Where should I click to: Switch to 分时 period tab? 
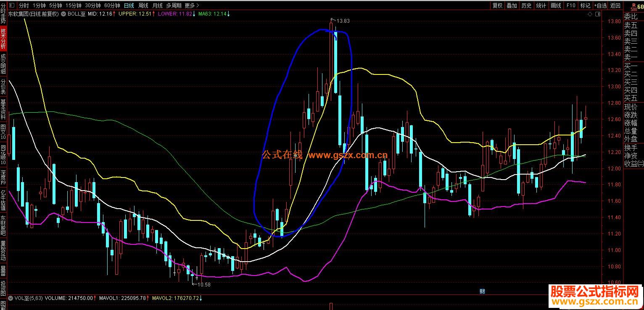point(24,5)
